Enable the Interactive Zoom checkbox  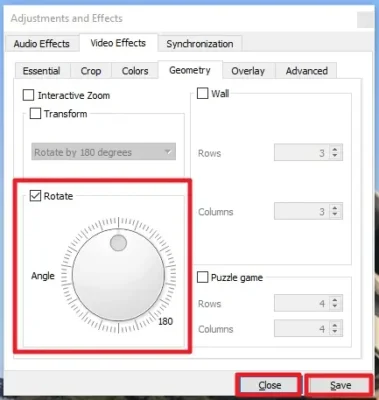[x=28, y=95]
